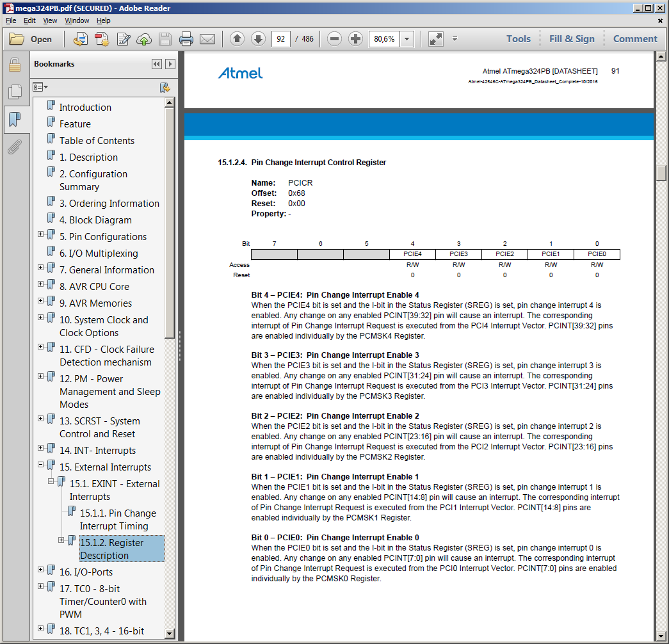The image size is (669, 644).
Task: Open the Help menu
Action: click(103, 20)
